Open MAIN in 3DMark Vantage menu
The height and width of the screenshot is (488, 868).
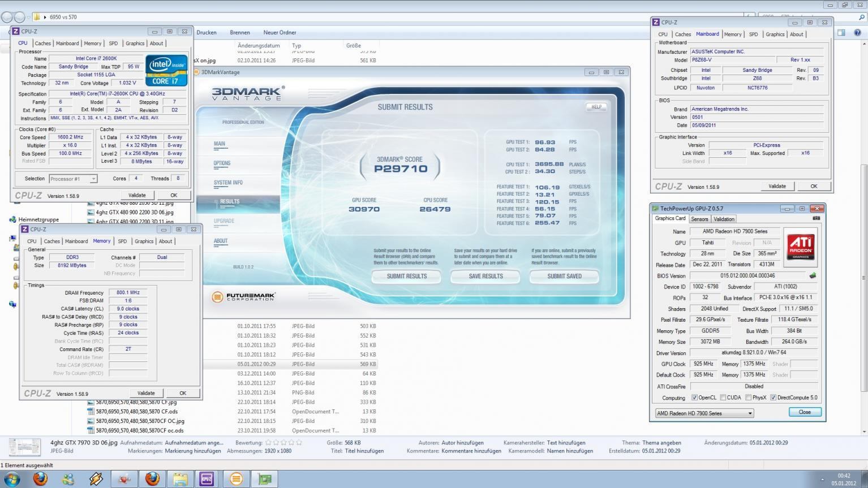[x=220, y=144]
